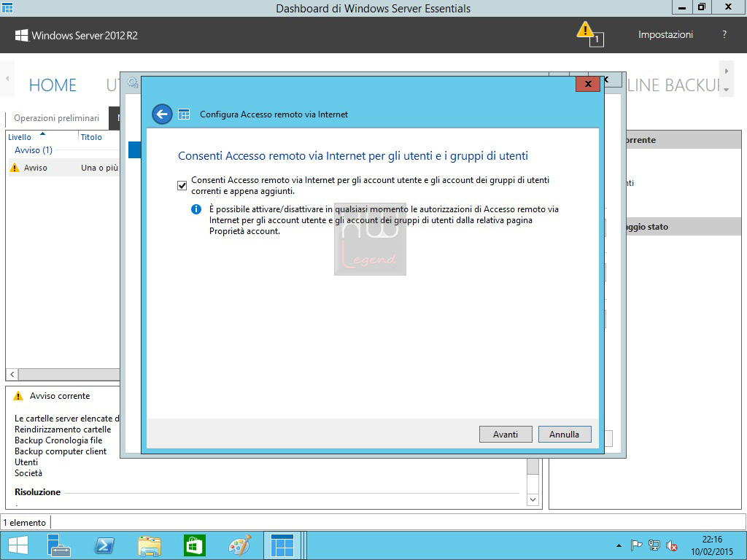Image resolution: width=747 pixels, height=560 pixels.
Task: Click the 1 elemento status bar text
Action: [x=25, y=523]
